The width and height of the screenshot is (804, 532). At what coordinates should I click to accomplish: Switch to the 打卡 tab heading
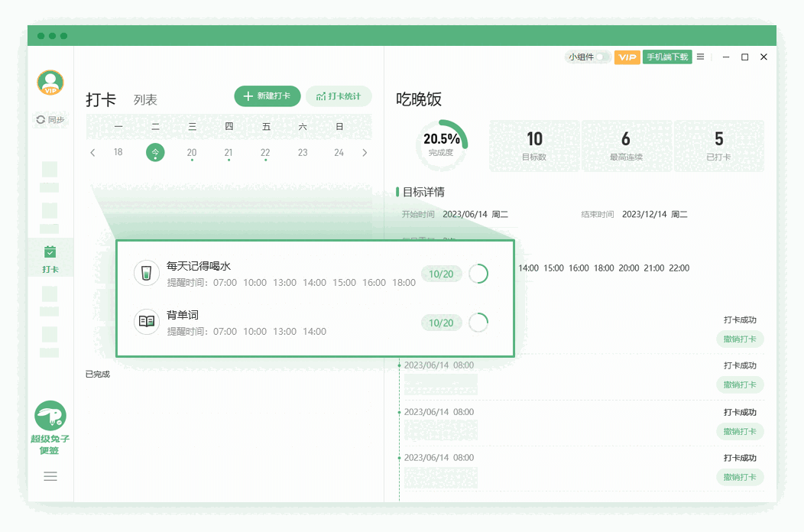click(x=101, y=99)
